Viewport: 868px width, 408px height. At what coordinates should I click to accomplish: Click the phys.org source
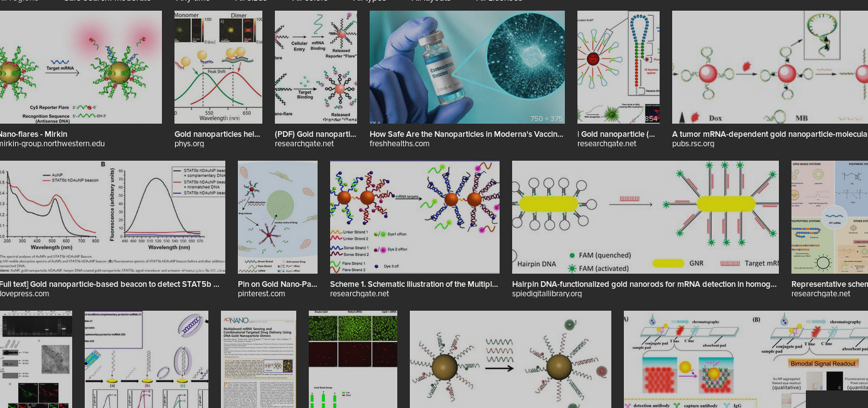tap(189, 144)
